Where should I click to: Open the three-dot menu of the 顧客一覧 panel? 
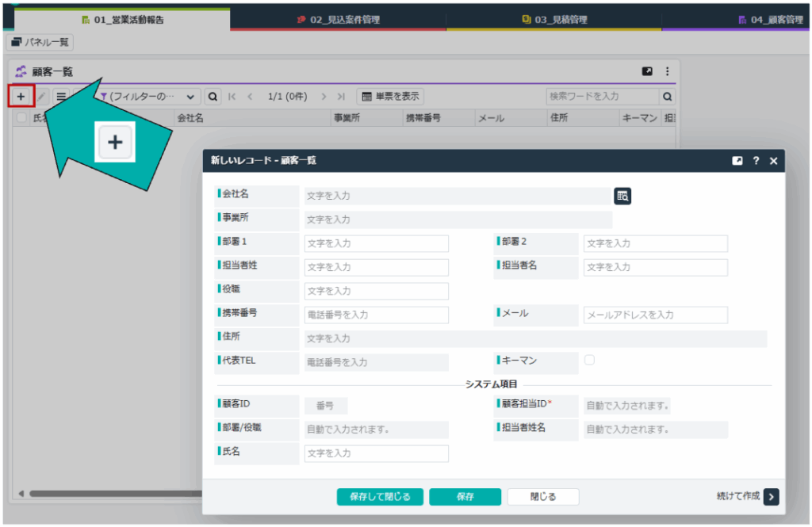click(667, 71)
